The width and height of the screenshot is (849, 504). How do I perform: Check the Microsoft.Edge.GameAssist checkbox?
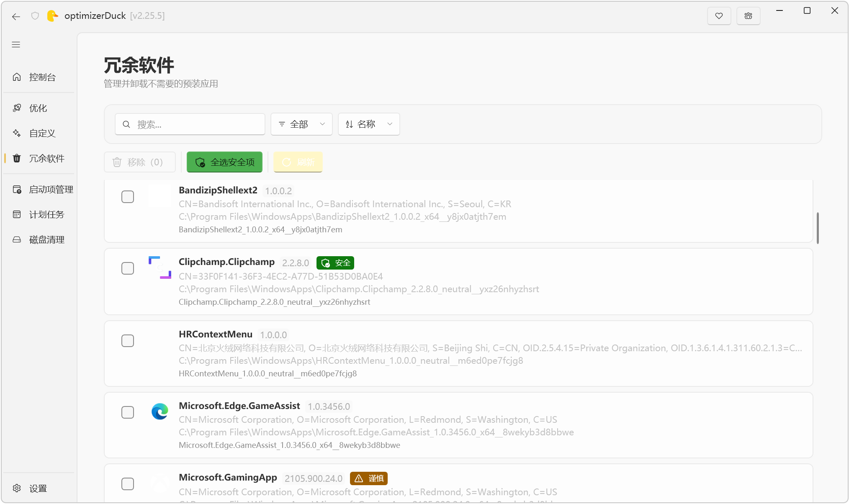(x=128, y=412)
